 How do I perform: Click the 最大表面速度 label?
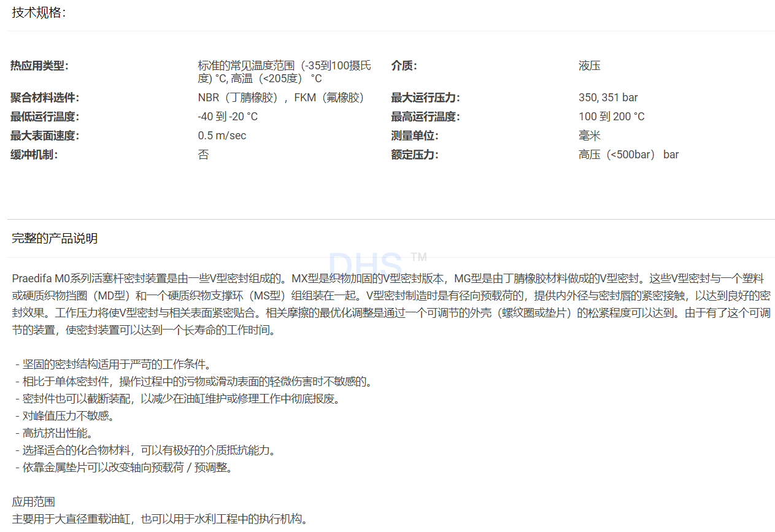click(x=45, y=136)
